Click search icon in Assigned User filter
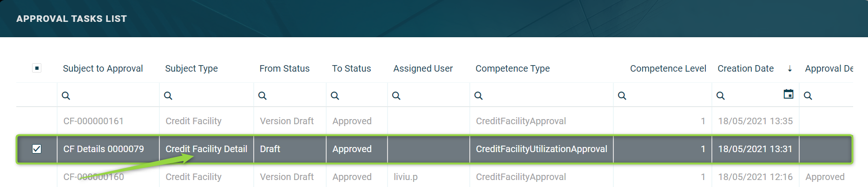Viewport: 868px width, 187px height. [396, 96]
